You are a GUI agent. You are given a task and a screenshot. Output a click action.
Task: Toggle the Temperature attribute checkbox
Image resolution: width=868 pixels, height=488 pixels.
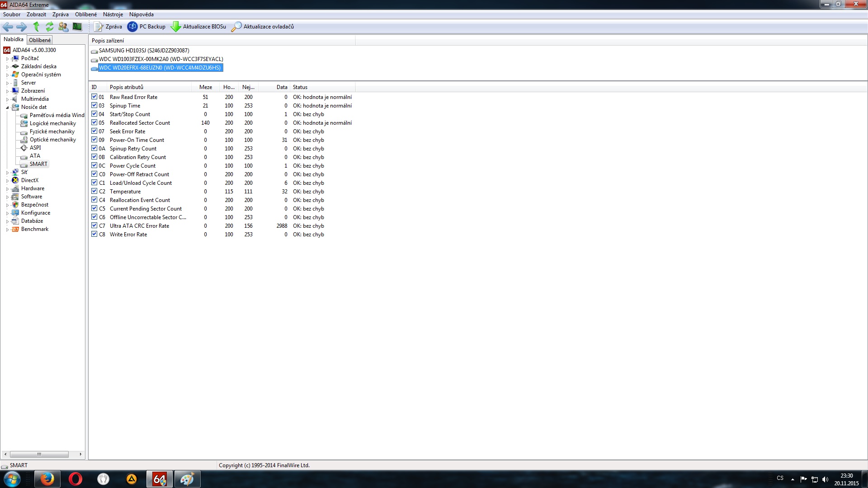click(x=94, y=191)
